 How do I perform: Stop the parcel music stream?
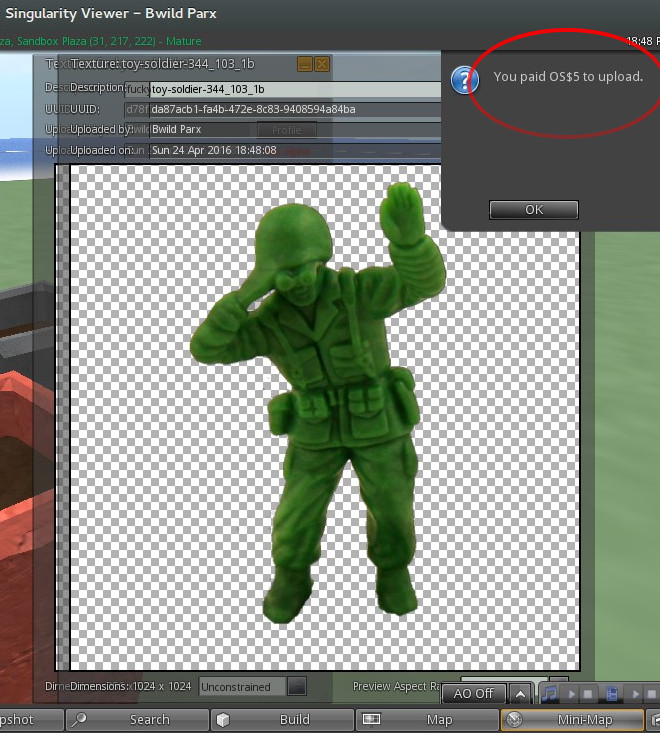tap(588, 694)
